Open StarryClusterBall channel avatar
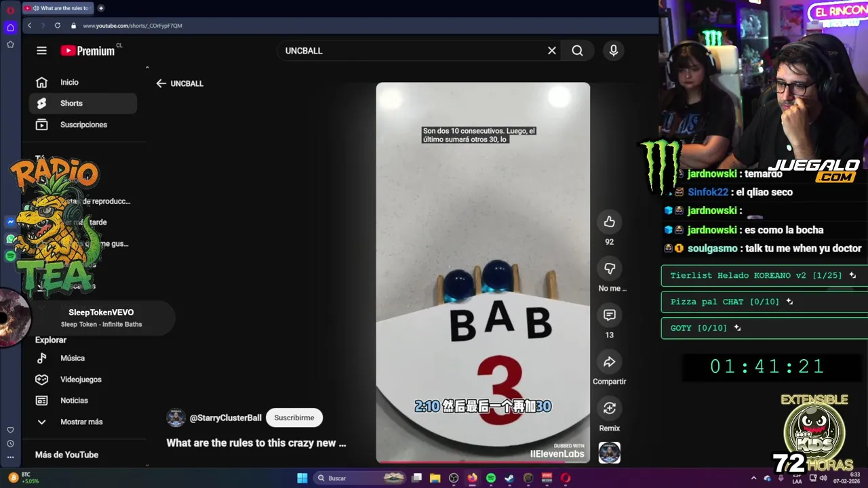 [176, 418]
